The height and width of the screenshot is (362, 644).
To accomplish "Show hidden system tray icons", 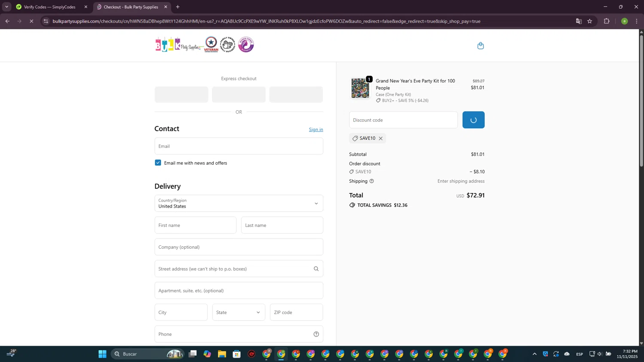I will click(x=535, y=354).
